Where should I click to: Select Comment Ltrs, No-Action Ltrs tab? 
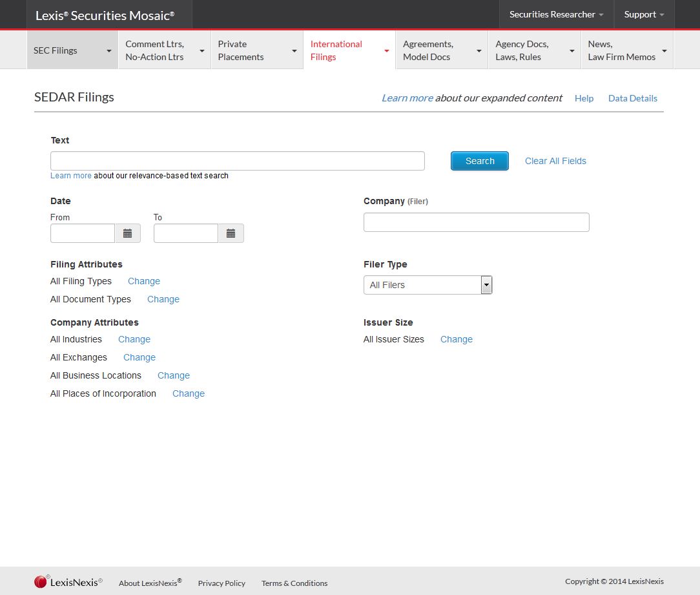click(165, 50)
